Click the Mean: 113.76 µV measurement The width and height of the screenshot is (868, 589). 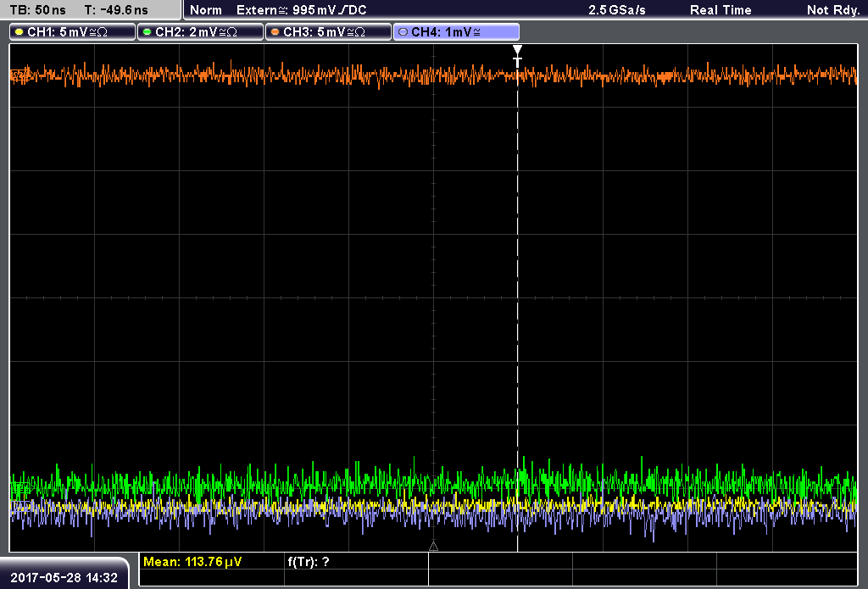pos(192,562)
